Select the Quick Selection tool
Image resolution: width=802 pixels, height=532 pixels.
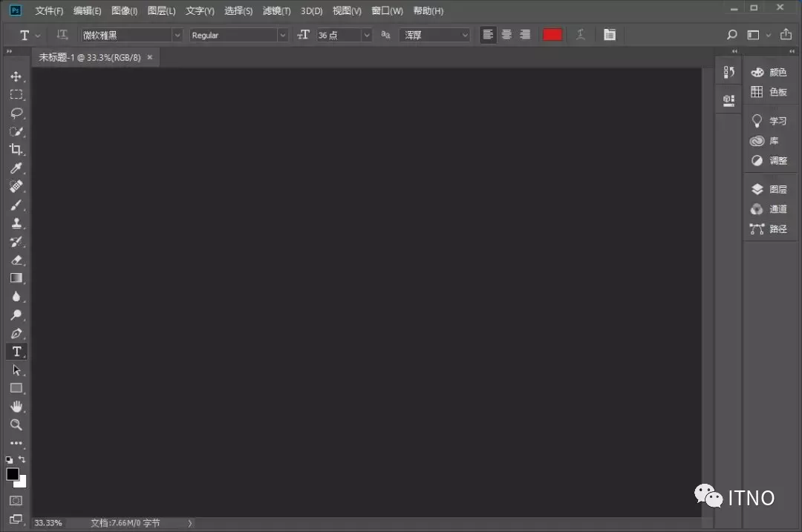click(x=16, y=131)
